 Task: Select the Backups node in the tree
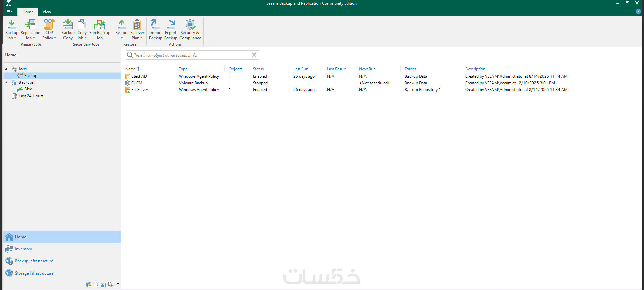click(x=26, y=82)
